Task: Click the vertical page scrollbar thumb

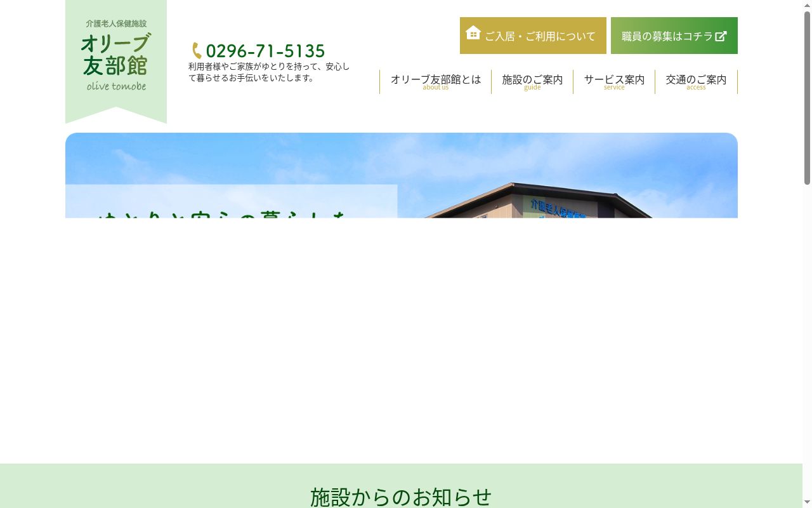Action: pyautogui.click(x=807, y=98)
